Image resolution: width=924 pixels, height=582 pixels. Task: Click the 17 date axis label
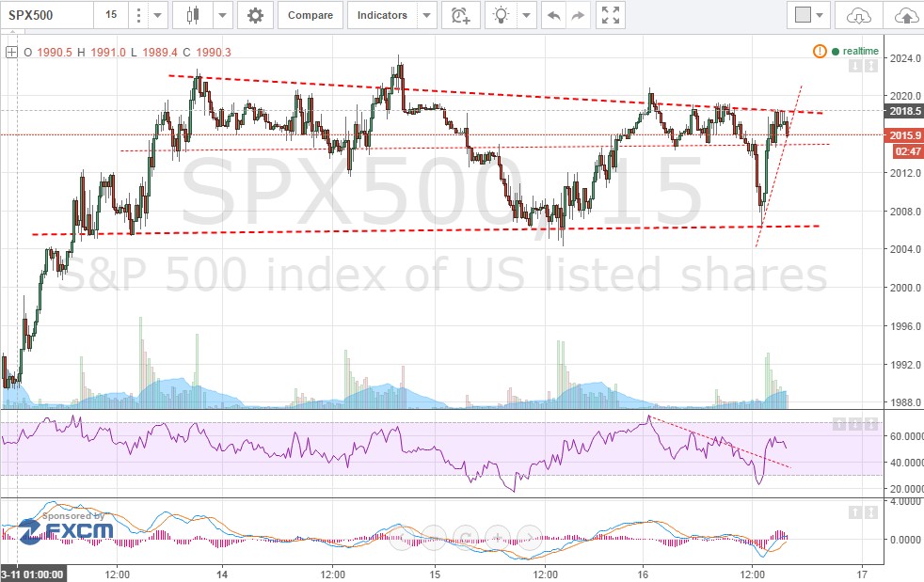click(x=862, y=574)
